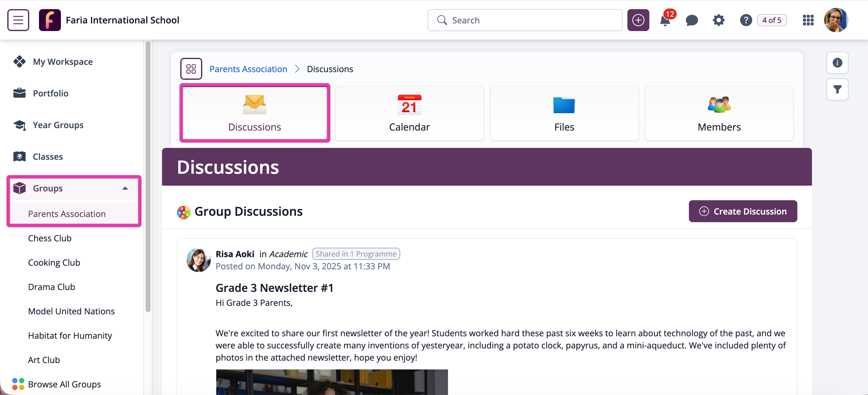868x395 pixels.
Task: Collapse the Groups sidebar section
Action: pyautogui.click(x=125, y=188)
